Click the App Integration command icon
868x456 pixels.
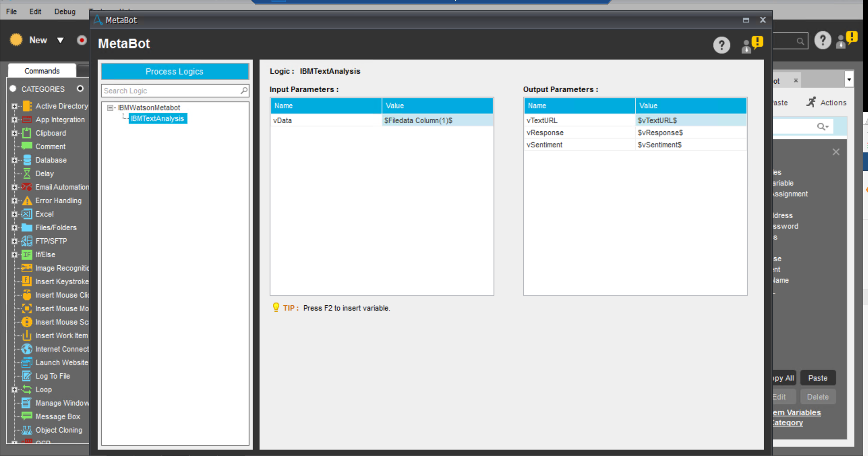click(x=27, y=120)
